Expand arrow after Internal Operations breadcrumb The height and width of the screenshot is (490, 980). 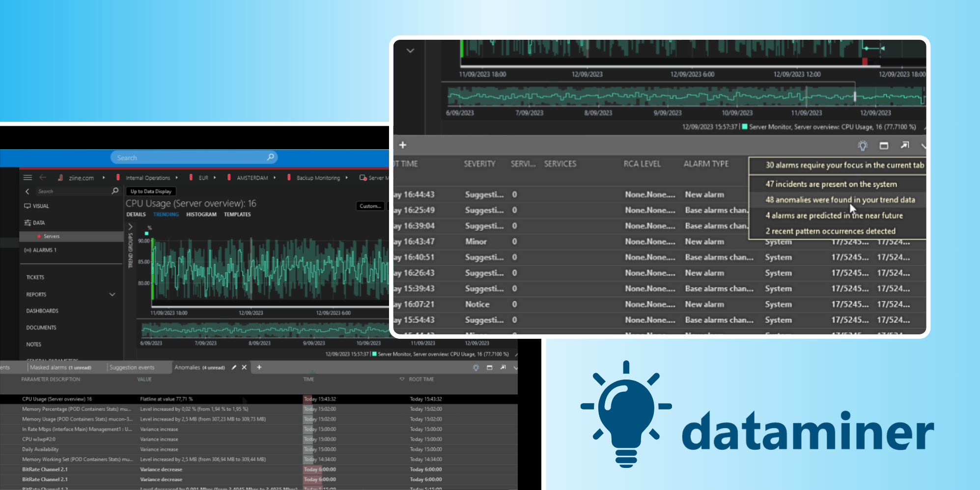[x=176, y=178]
